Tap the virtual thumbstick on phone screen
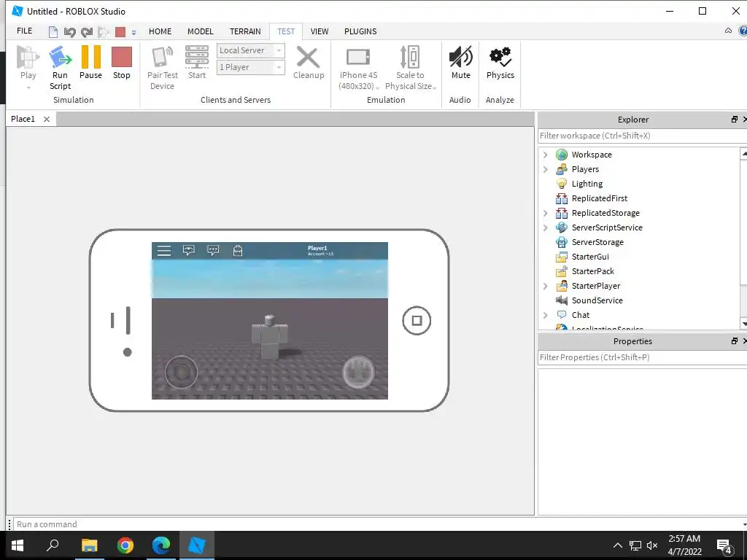The height and width of the screenshot is (560, 747). pos(181,373)
